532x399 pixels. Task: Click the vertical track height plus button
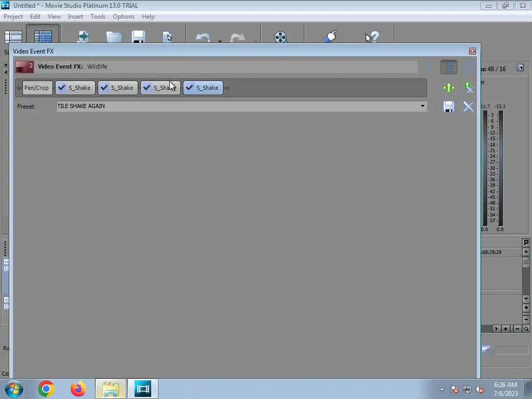click(526, 308)
